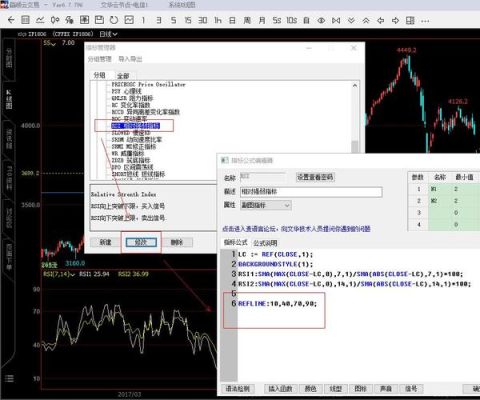Select the 15-minute period button
The width and height of the screenshot is (480, 400).
point(188,20)
